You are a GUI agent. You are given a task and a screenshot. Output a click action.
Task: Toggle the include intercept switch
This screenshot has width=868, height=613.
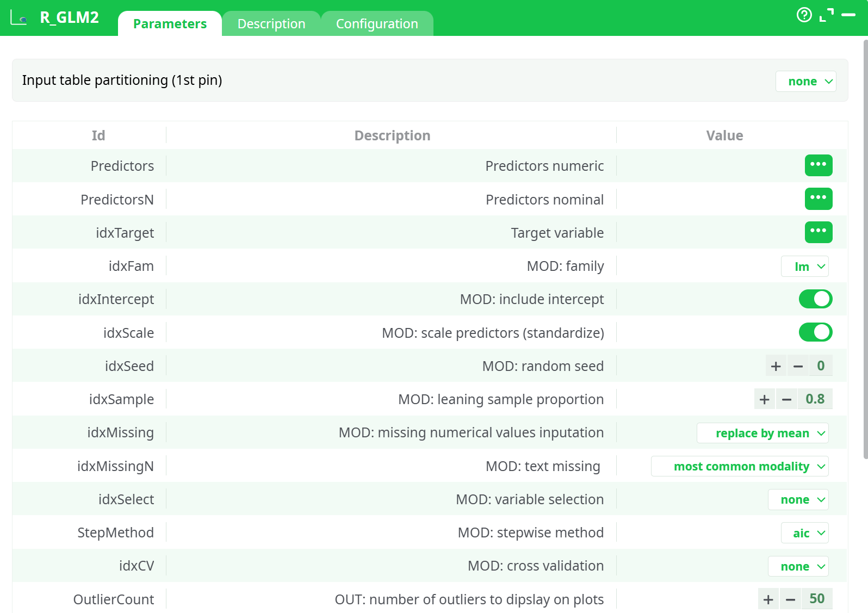point(815,299)
